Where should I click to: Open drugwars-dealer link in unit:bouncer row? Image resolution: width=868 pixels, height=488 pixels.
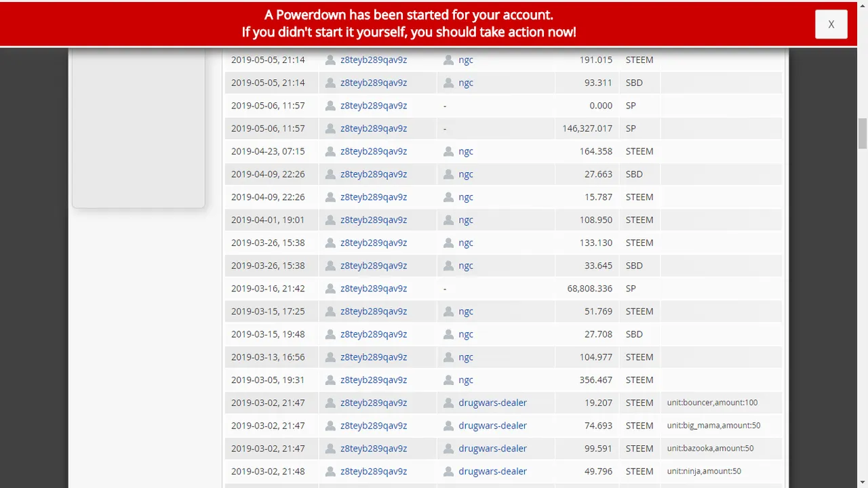tap(492, 403)
